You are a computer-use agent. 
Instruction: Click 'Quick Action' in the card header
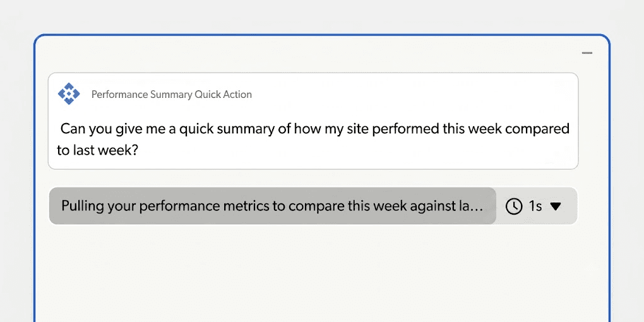tap(223, 95)
